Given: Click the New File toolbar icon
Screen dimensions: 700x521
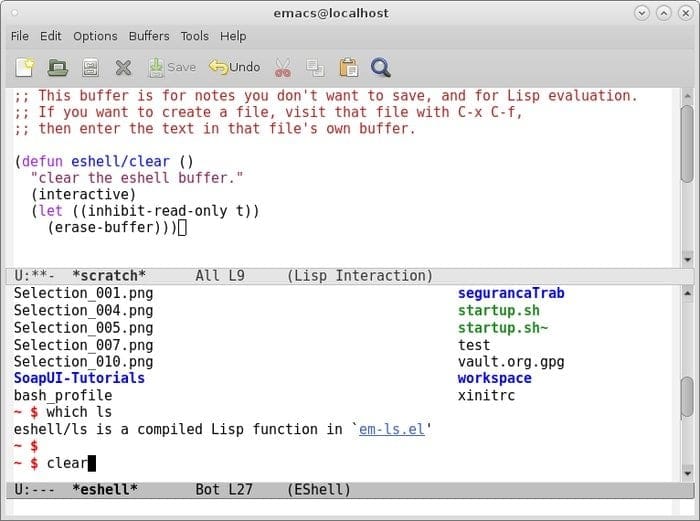Looking at the screenshot, I should pos(24,67).
